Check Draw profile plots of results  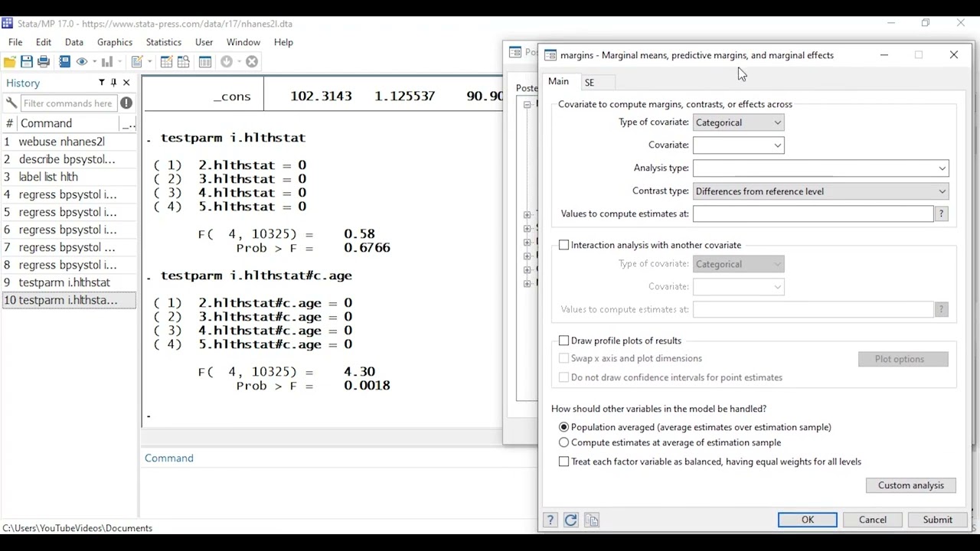[x=564, y=341]
